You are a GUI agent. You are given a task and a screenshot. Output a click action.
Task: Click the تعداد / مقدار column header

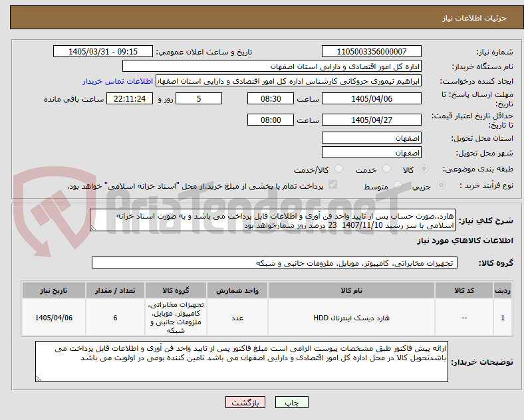115,290
